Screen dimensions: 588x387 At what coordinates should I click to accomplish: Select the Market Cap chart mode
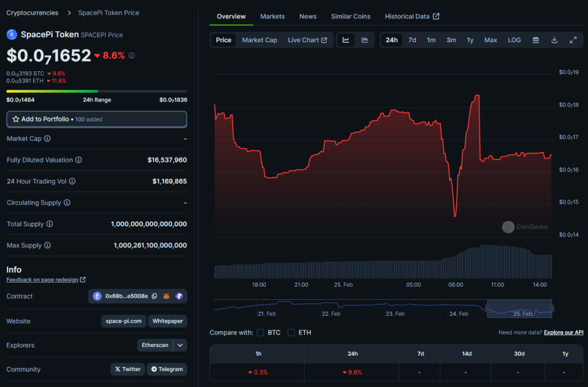[x=259, y=40]
